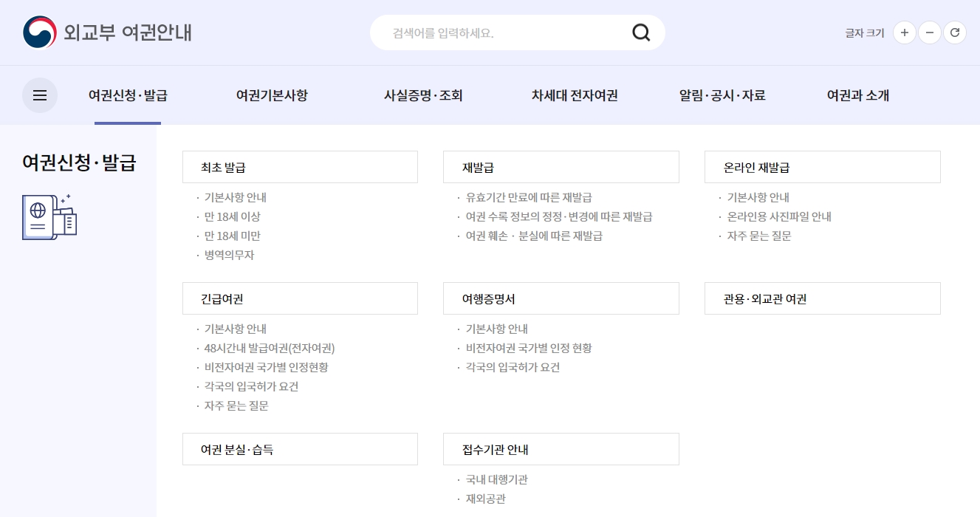Click the MOFA emblem logo
Viewport: 980px width, 517px height.
pyautogui.click(x=37, y=32)
